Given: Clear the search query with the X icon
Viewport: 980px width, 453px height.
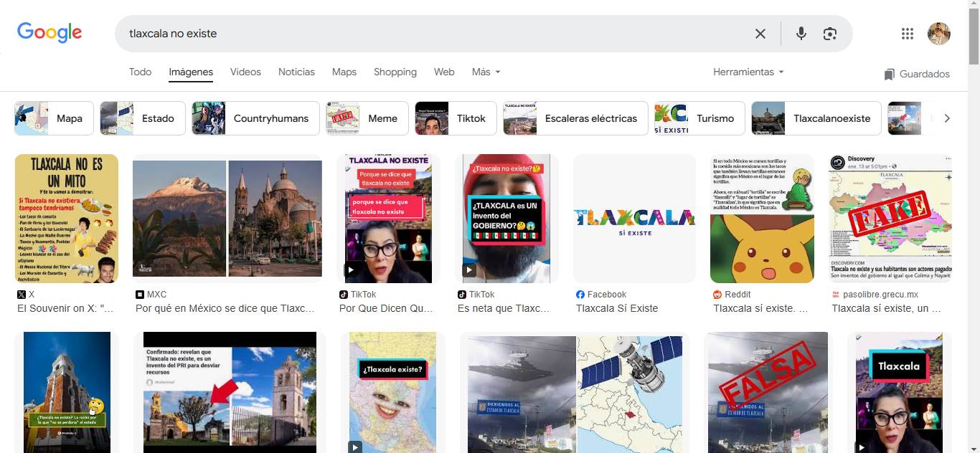Looking at the screenshot, I should 760,33.
